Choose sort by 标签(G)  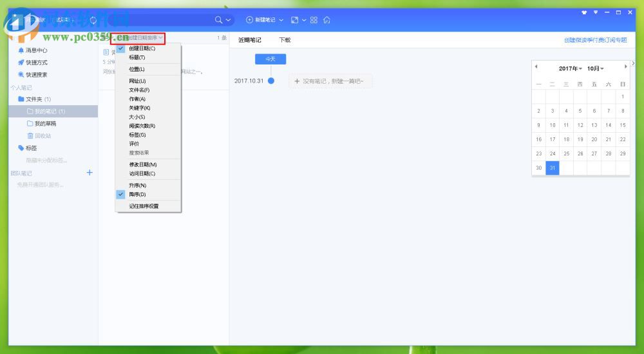(148, 135)
